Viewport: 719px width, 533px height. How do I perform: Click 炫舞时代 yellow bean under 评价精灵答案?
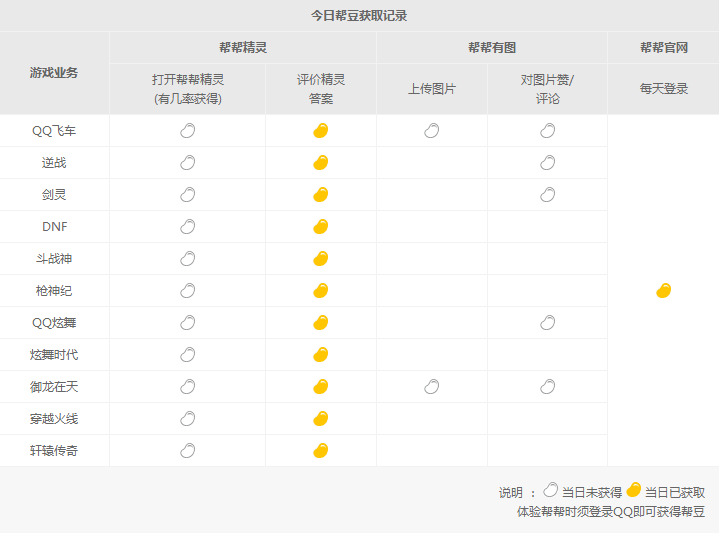point(321,355)
